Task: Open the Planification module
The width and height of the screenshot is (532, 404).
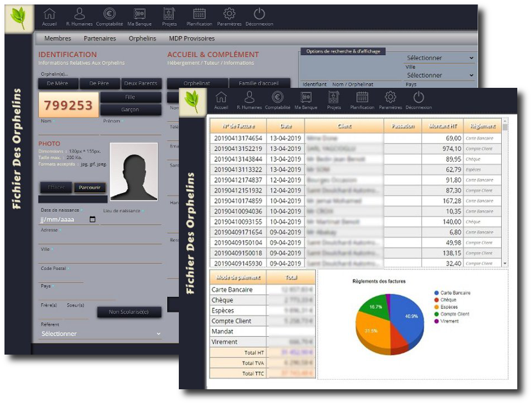Action: [x=198, y=16]
